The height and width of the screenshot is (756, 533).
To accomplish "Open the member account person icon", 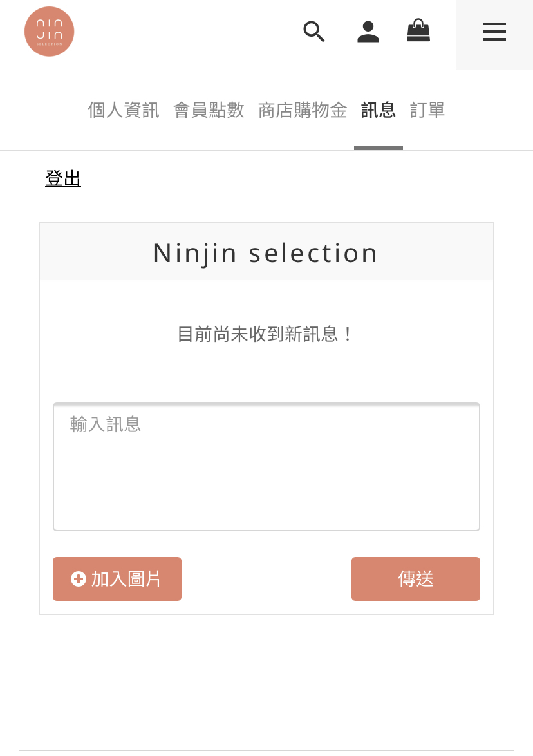I will (x=368, y=32).
